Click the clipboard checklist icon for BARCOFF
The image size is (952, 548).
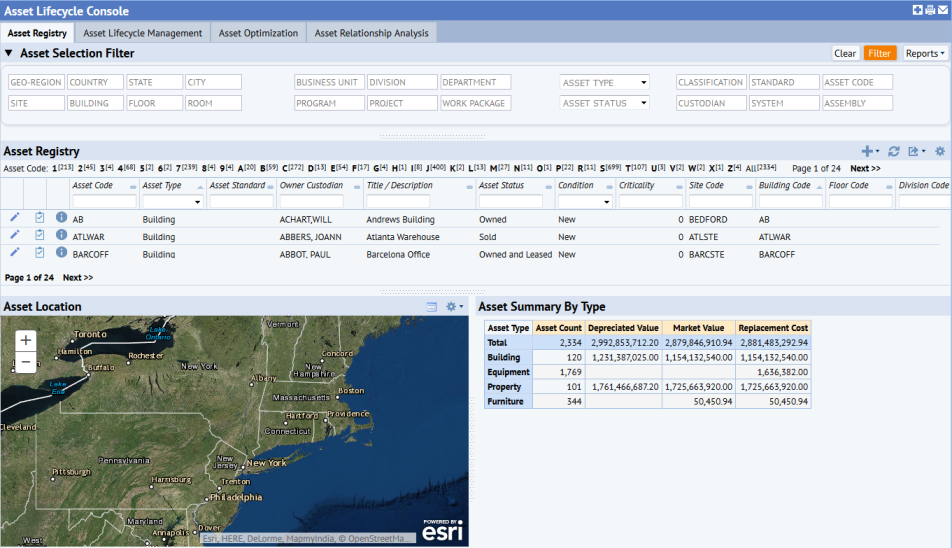[39, 253]
